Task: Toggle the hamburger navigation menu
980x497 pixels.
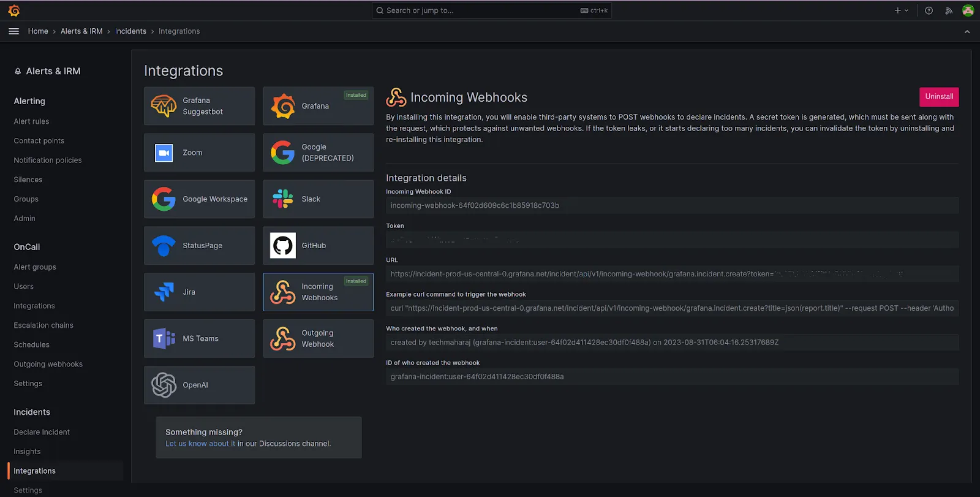Action: (x=13, y=31)
